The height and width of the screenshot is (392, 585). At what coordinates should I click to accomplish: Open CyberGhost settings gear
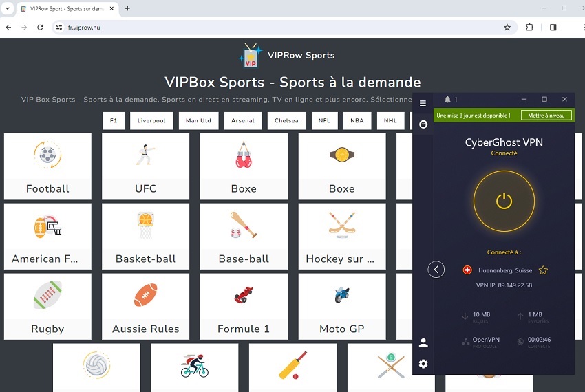[423, 364]
